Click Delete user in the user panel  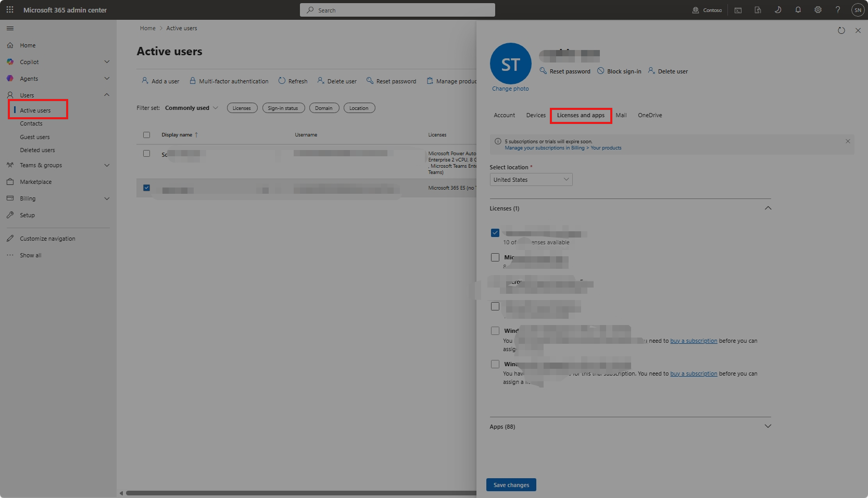pos(668,71)
